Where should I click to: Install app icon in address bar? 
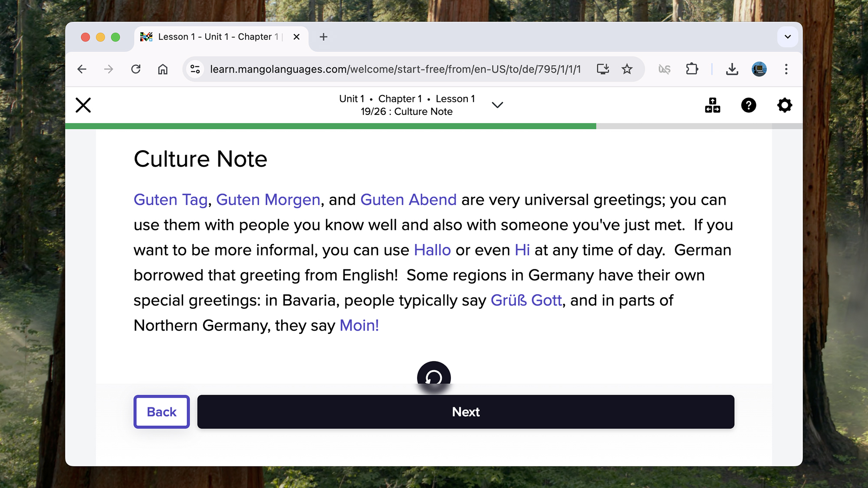tap(603, 69)
